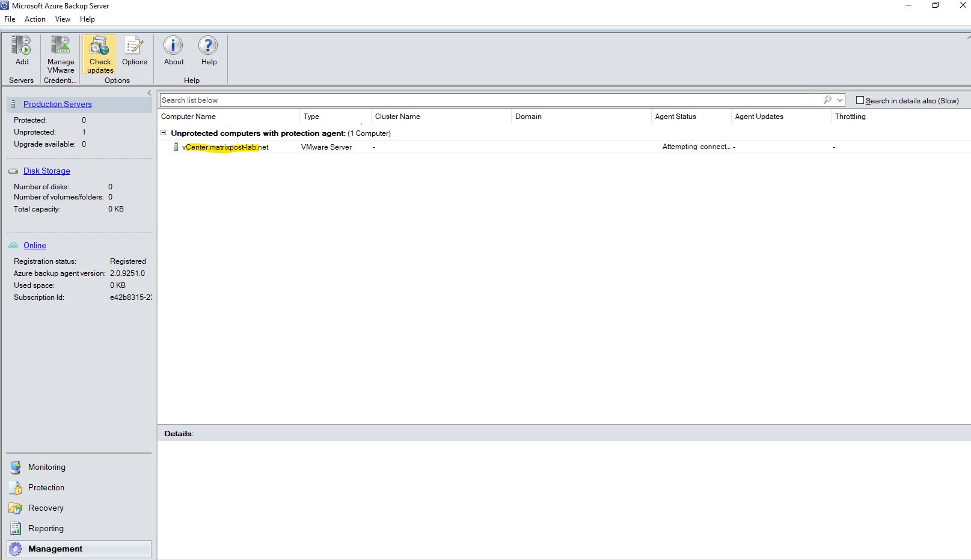
Task: Open the Action menu
Action: click(x=35, y=19)
